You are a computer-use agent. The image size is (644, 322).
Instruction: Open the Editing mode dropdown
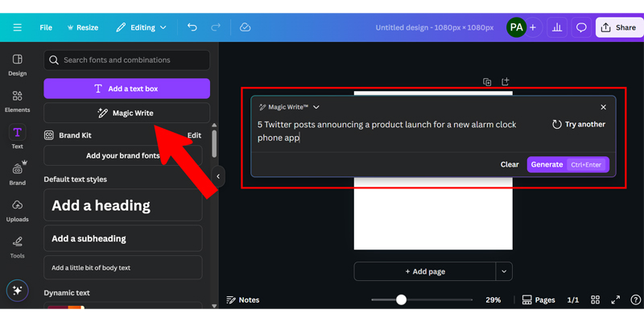142,27
